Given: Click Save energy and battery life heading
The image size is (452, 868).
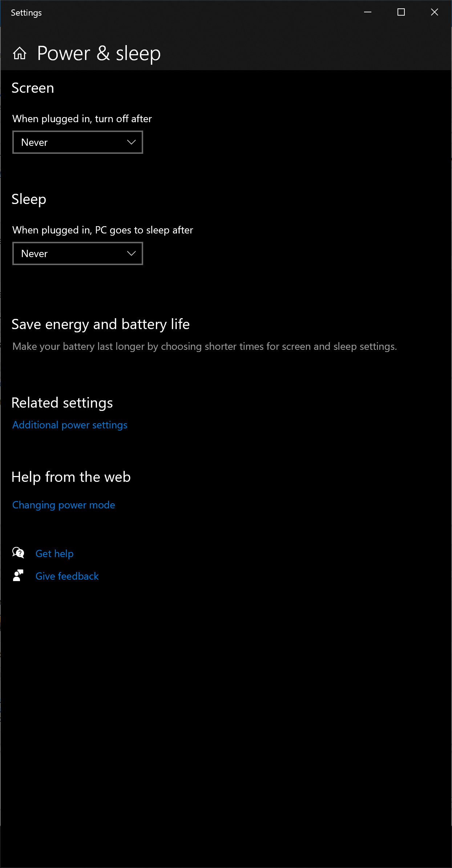Looking at the screenshot, I should coord(101,325).
